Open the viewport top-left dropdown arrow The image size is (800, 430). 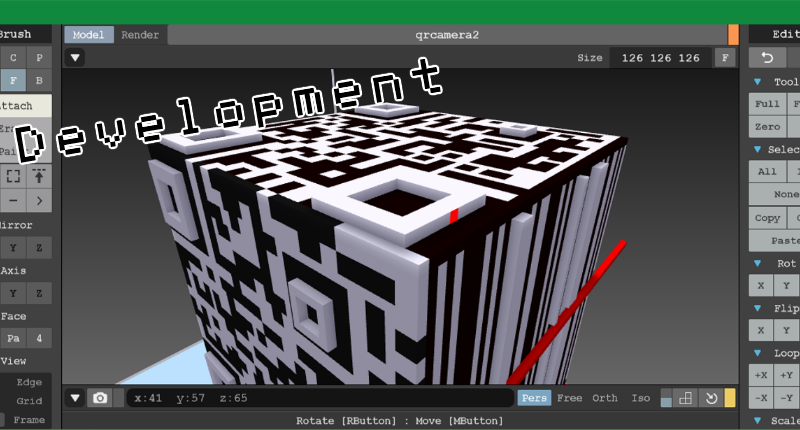click(76, 58)
